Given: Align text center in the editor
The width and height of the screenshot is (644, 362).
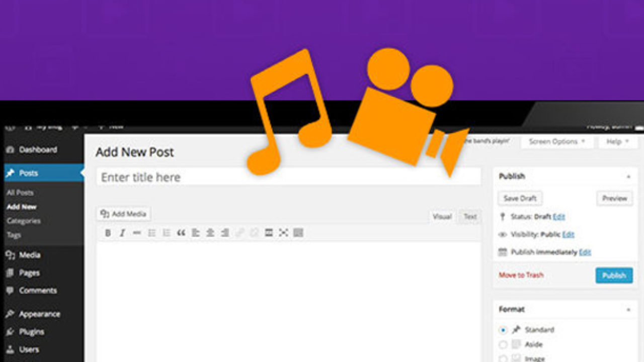Looking at the screenshot, I should pyautogui.click(x=210, y=233).
